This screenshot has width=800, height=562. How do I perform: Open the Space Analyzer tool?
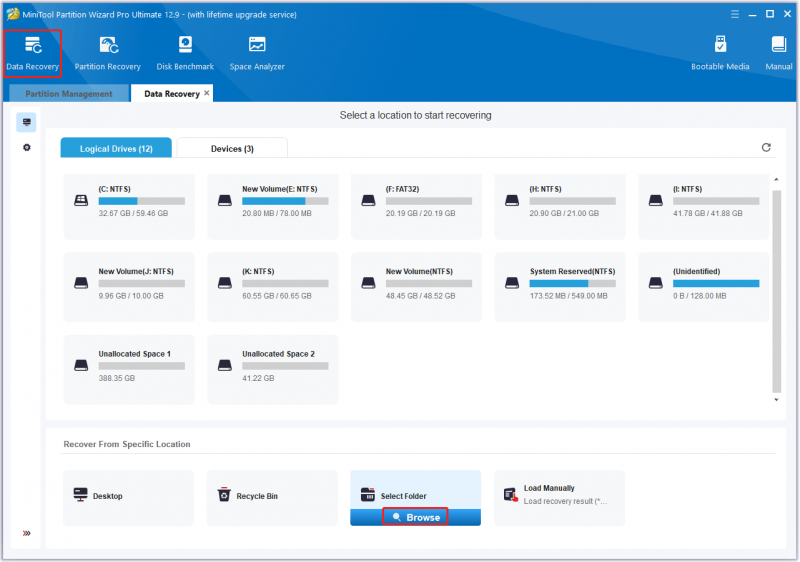click(x=257, y=54)
